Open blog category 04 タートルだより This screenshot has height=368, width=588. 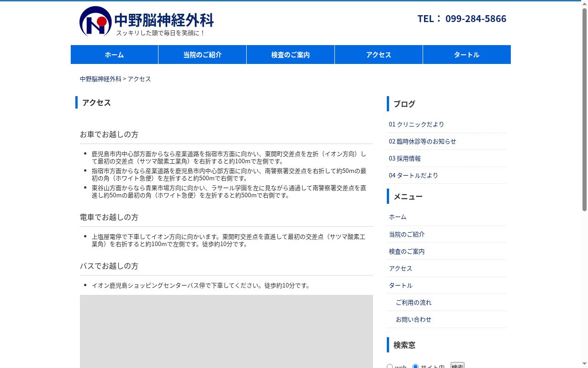point(413,175)
